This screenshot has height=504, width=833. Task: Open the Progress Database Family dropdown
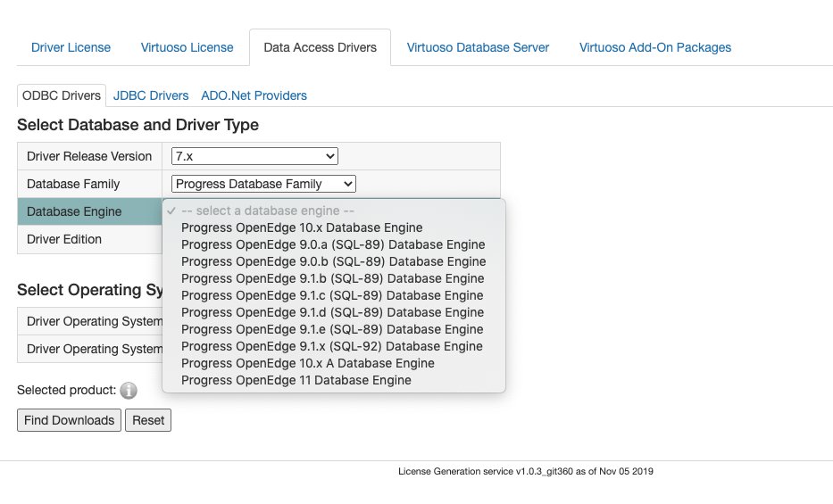(263, 184)
